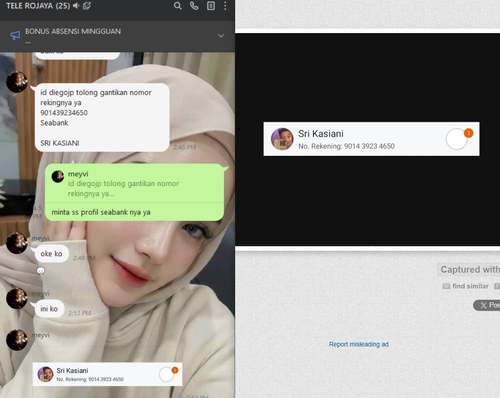Select the message with 901439234650 Seabank
The image size is (500, 398).
(x=102, y=117)
